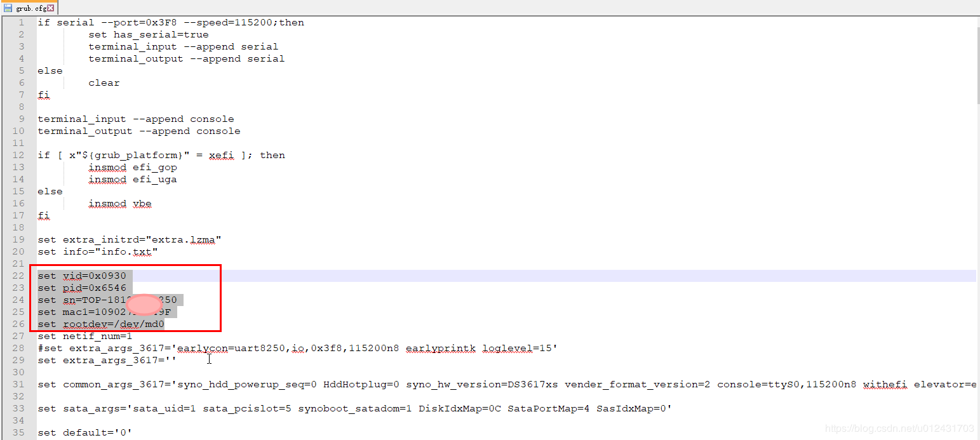
Task: Click the blog.csdn.net watermark link
Action: click(899, 429)
